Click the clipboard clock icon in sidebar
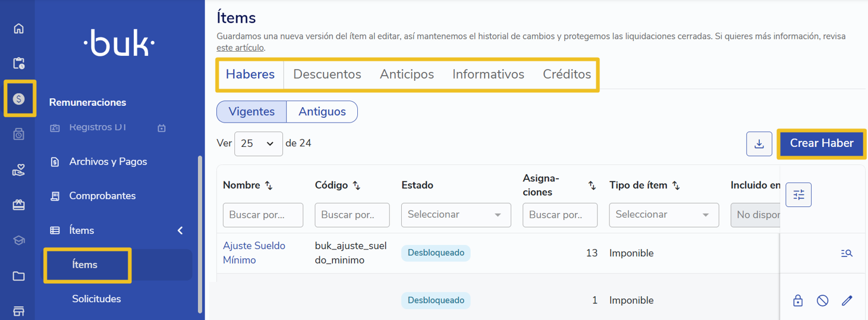The height and width of the screenshot is (320, 868). (x=18, y=63)
